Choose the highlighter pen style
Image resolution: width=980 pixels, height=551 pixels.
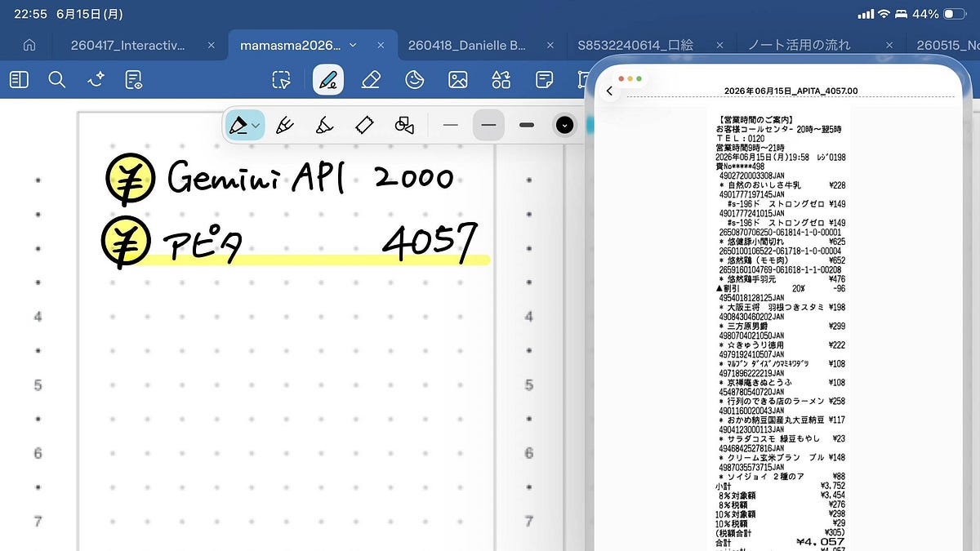324,125
